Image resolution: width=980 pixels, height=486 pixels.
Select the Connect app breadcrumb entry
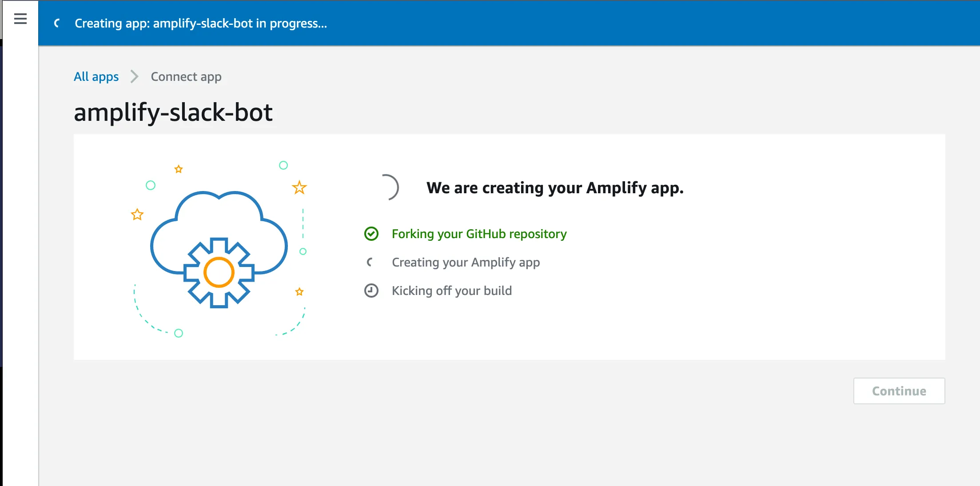coord(186,76)
